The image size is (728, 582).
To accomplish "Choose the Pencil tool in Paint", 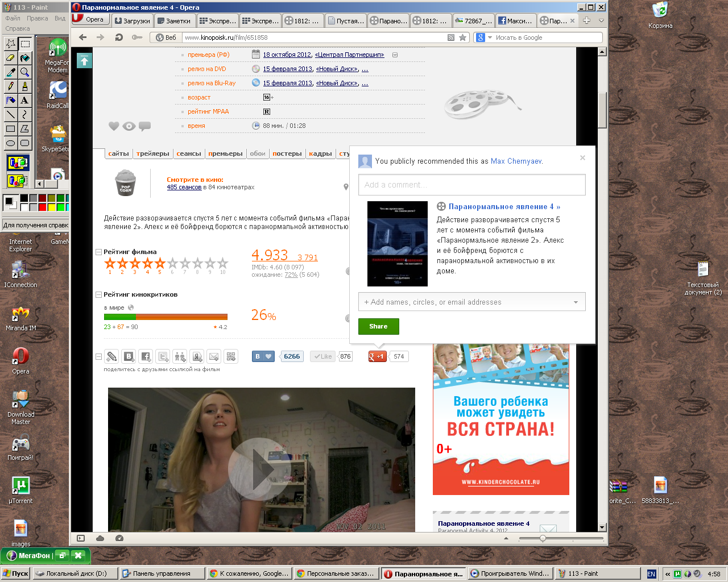I will pos(11,86).
